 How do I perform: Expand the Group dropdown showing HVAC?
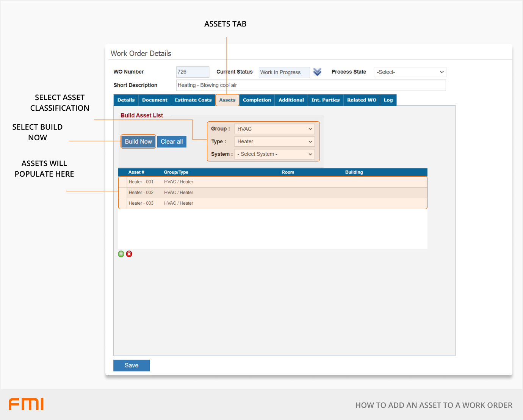274,129
